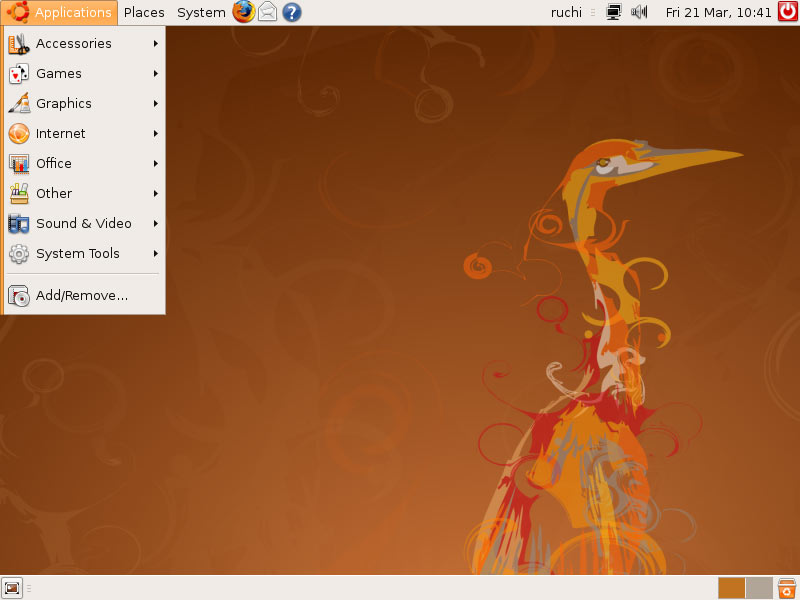Open the Places menu
This screenshot has height=600, width=800.
[144, 12]
